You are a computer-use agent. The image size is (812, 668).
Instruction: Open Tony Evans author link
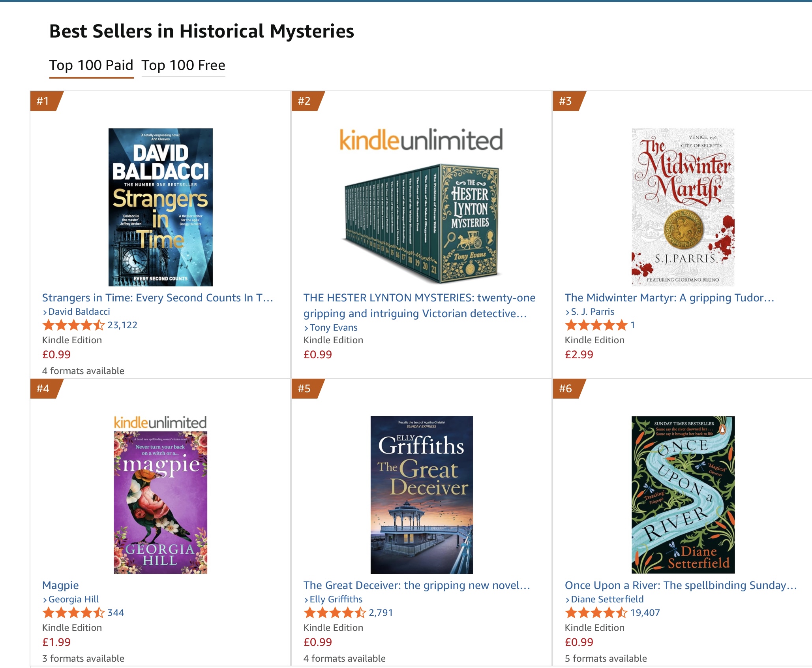(x=333, y=327)
